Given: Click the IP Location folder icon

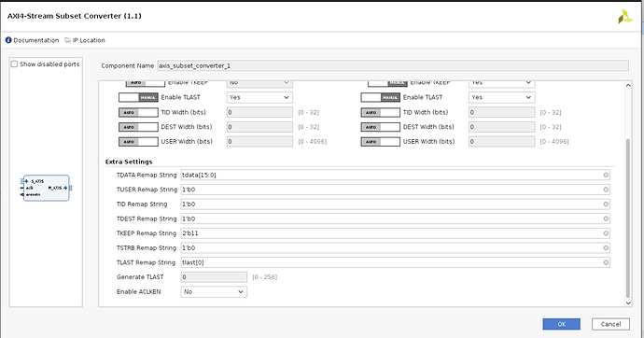Looking at the screenshot, I should coord(68,40).
